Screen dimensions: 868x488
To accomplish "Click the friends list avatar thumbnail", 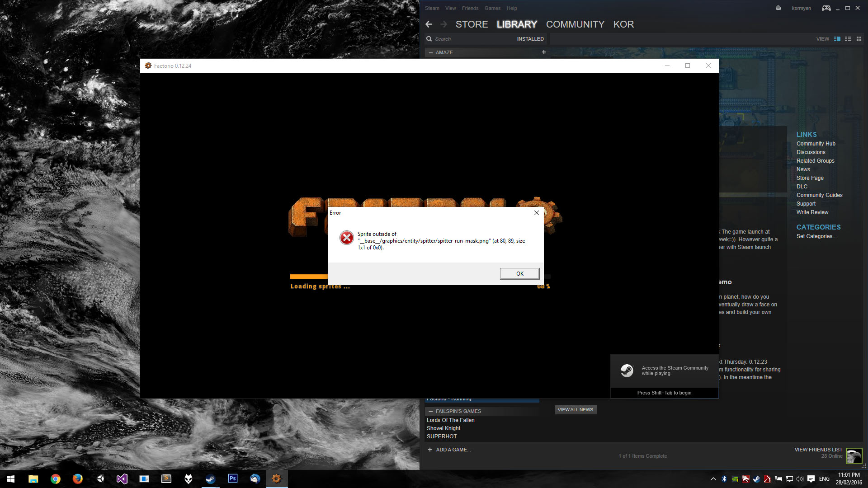I will coord(854,456).
